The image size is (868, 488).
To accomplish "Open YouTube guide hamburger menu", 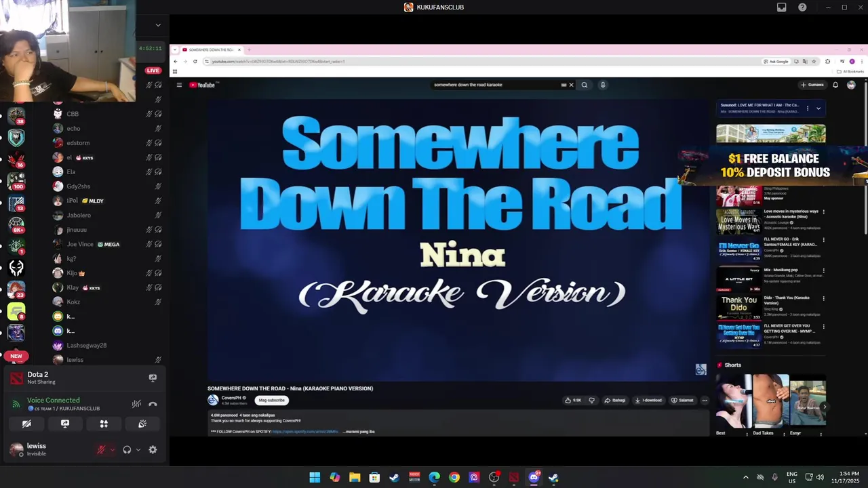I will (179, 85).
